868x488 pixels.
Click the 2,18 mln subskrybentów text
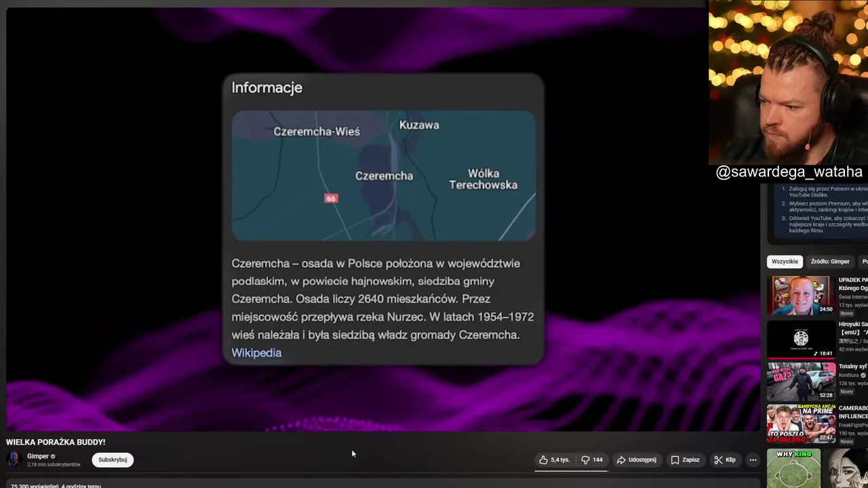pyautogui.click(x=54, y=464)
